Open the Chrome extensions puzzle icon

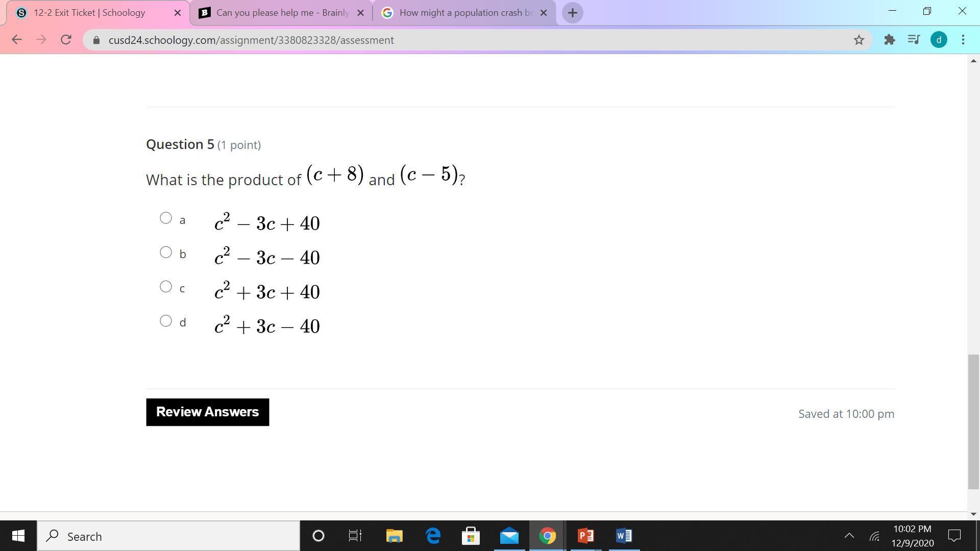coord(890,40)
